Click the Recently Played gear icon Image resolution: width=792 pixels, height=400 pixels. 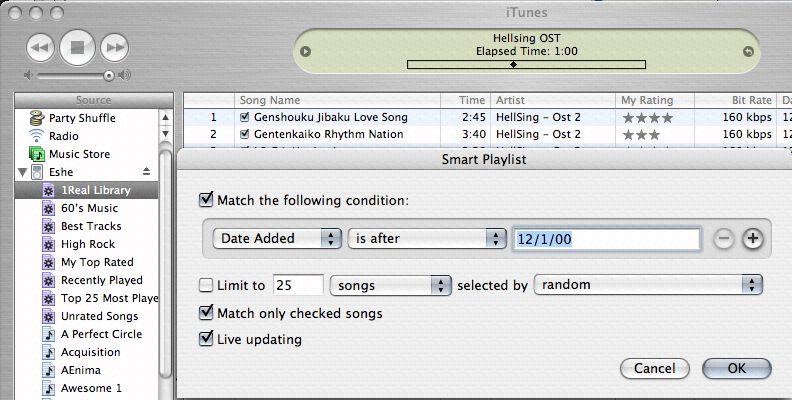click(48, 280)
